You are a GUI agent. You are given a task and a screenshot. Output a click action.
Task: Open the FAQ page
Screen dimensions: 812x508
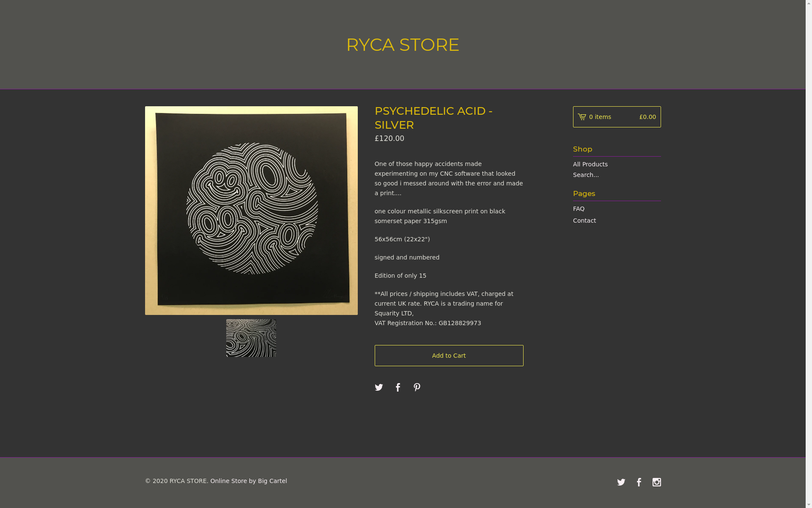(579, 209)
